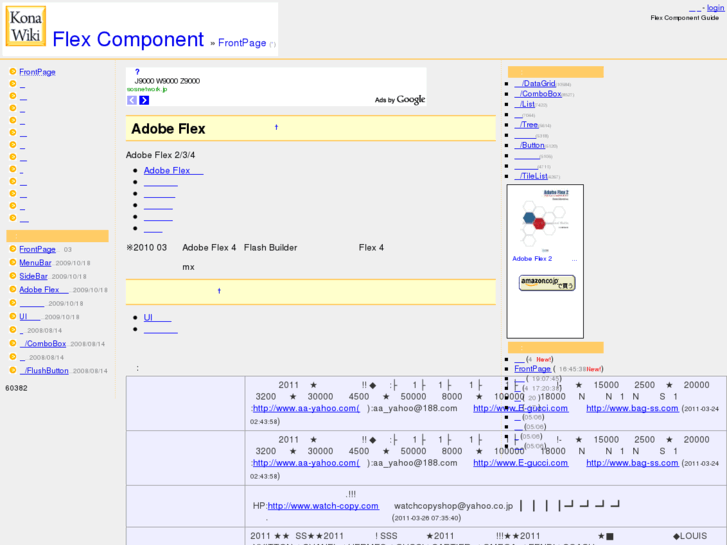
Task: Click the bullet icon beside MenuBar
Action: tap(13, 263)
